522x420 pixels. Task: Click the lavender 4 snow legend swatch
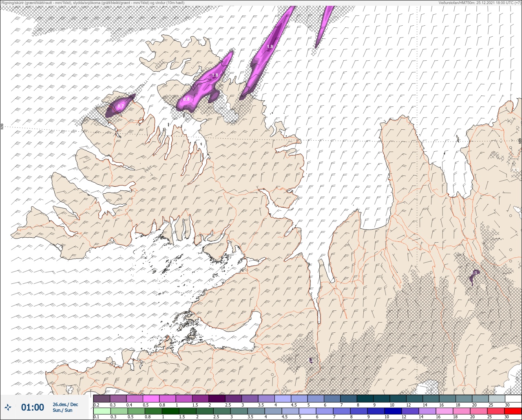283,398
